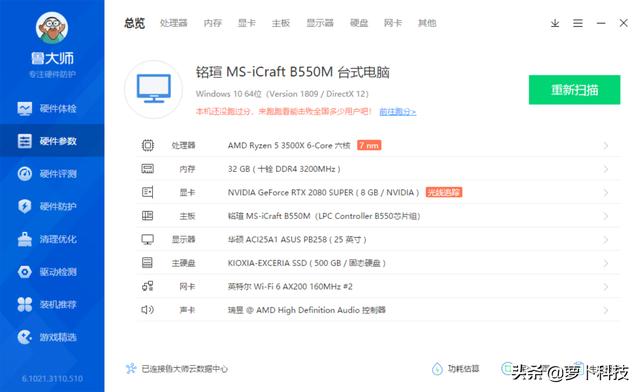The image size is (640, 392).
Task: Expand the 显卡 row chevron
Action: (x=606, y=192)
